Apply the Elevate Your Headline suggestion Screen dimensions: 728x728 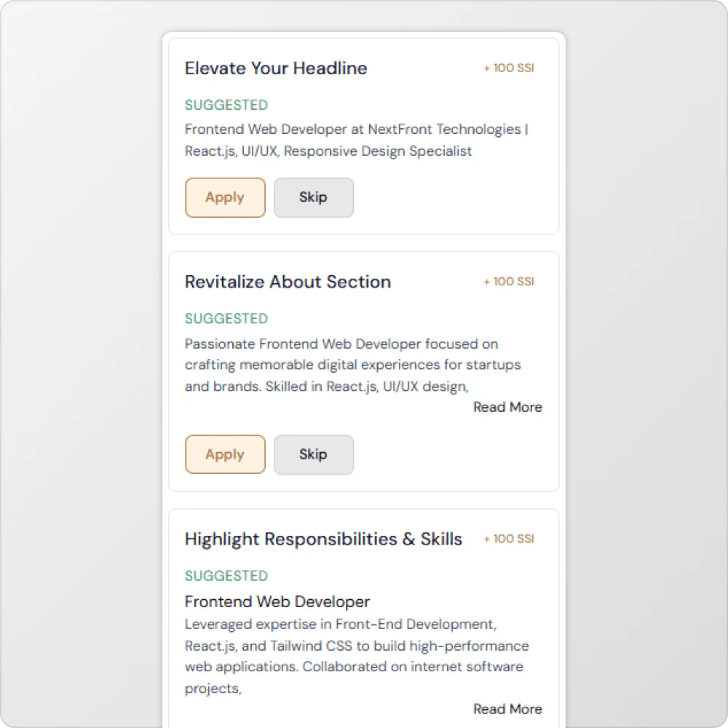(x=224, y=197)
